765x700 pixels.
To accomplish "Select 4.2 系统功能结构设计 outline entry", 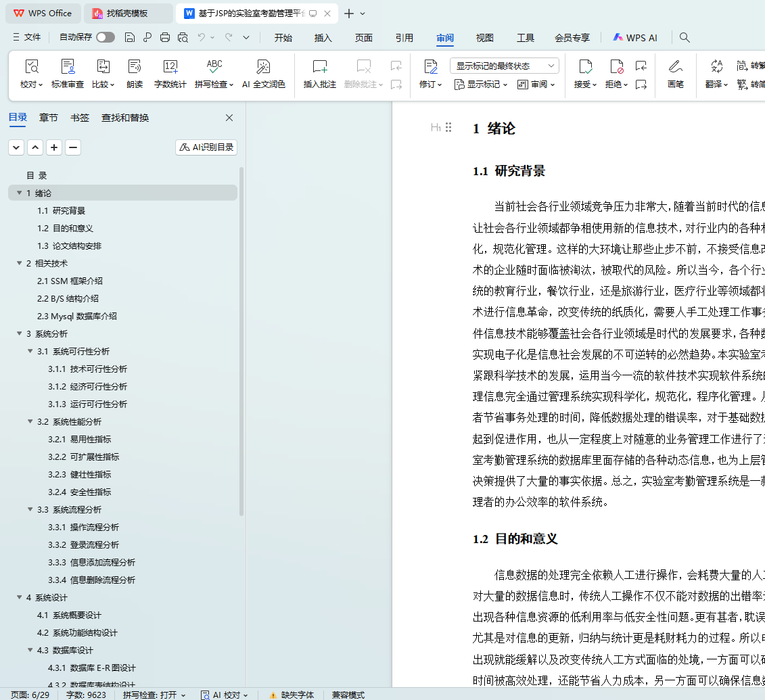I will pos(77,632).
